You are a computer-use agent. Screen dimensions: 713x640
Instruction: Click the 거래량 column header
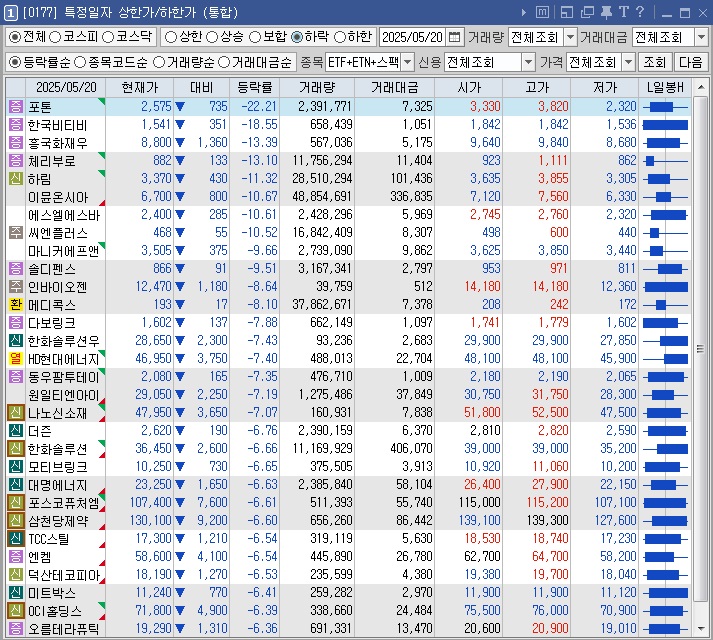coord(317,87)
